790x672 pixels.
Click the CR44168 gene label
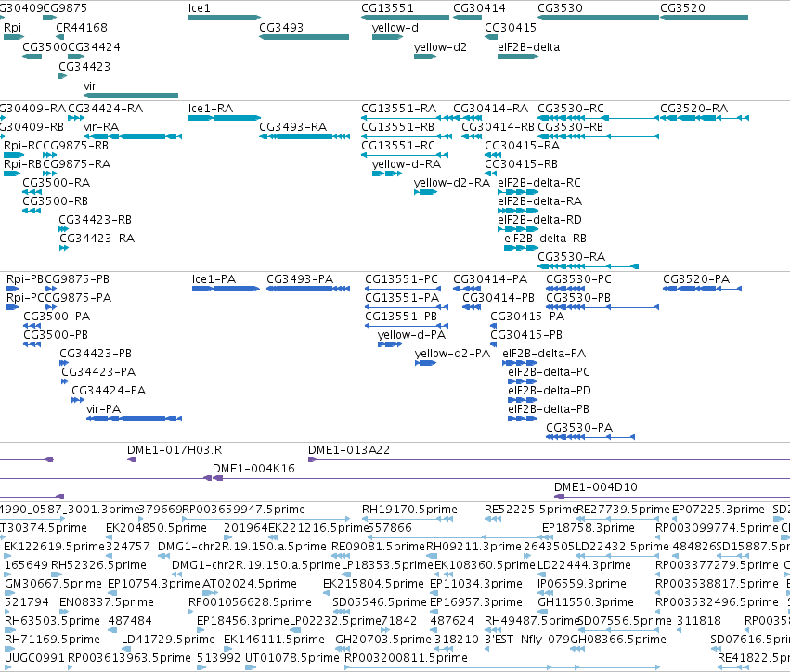coord(82,28)
